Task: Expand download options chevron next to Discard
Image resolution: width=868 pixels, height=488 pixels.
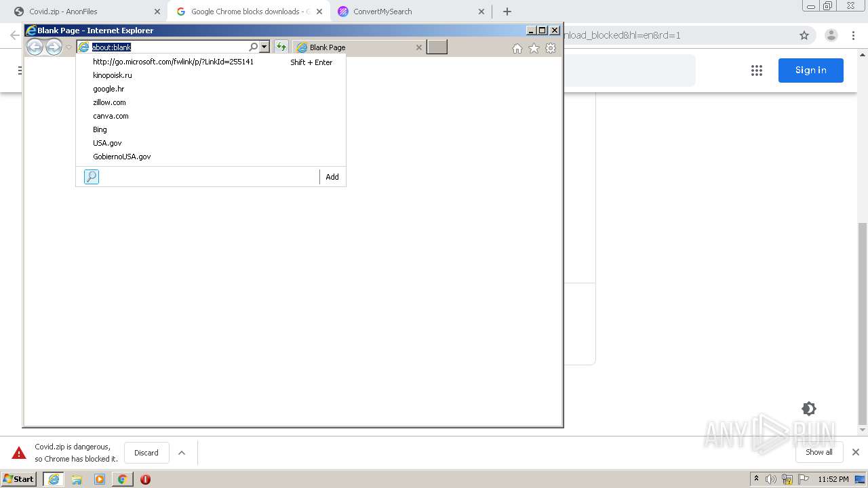Action: click(x=182, y=453)
